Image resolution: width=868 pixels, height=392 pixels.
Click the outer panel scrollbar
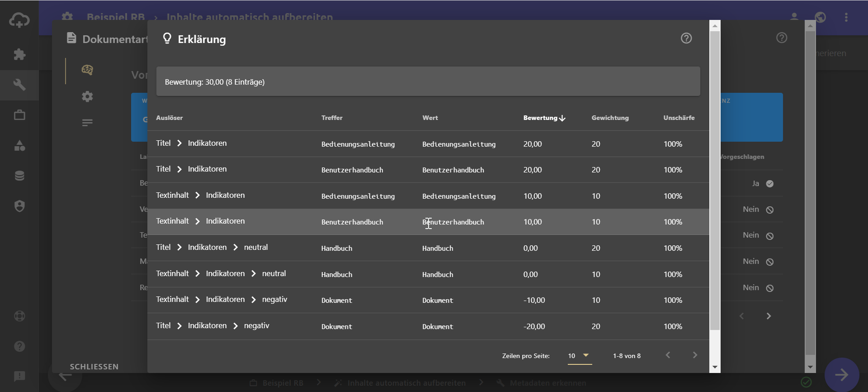[x=810, y=193]
